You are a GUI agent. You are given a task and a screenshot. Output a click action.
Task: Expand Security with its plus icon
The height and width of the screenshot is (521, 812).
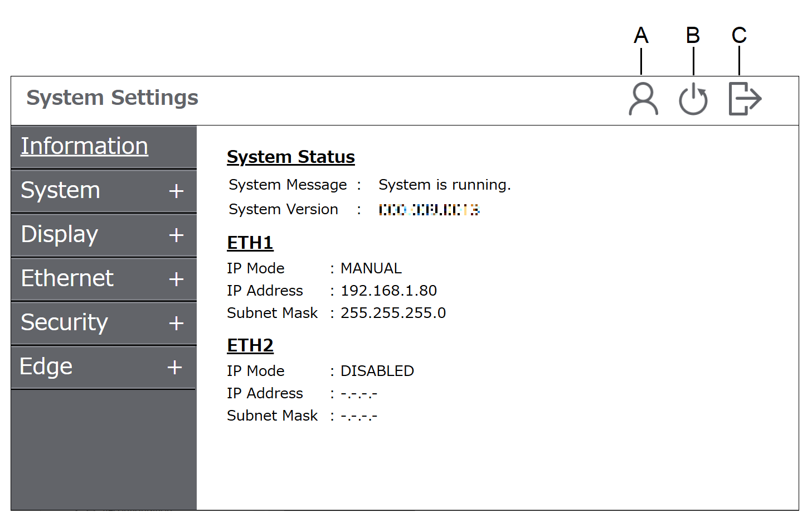click(176, 323)
